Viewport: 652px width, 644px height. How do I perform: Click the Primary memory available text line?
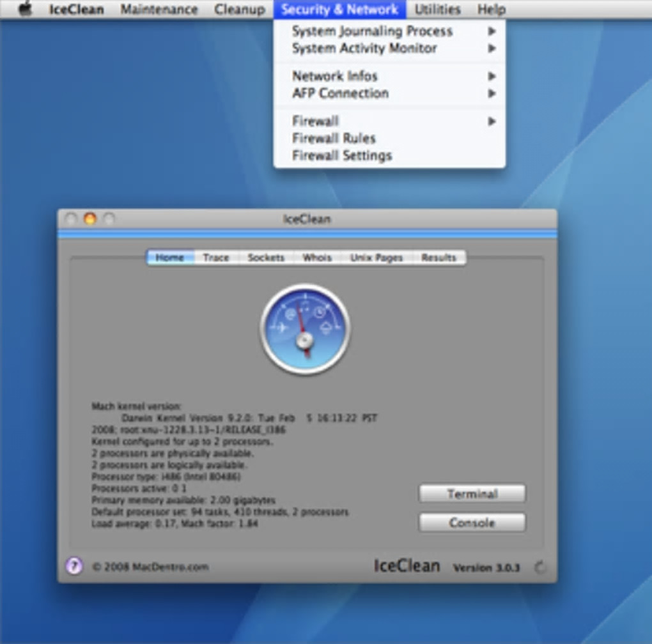pos(183,500)
